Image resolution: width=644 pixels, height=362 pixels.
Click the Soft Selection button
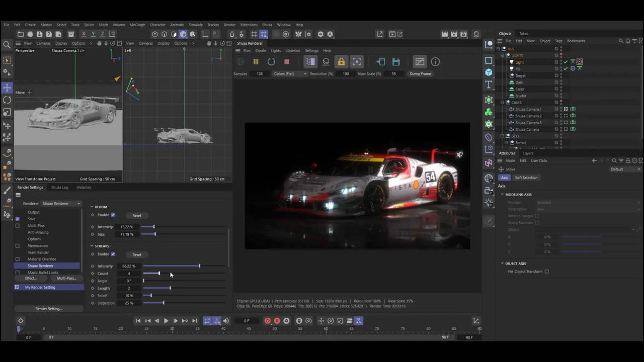526,177
